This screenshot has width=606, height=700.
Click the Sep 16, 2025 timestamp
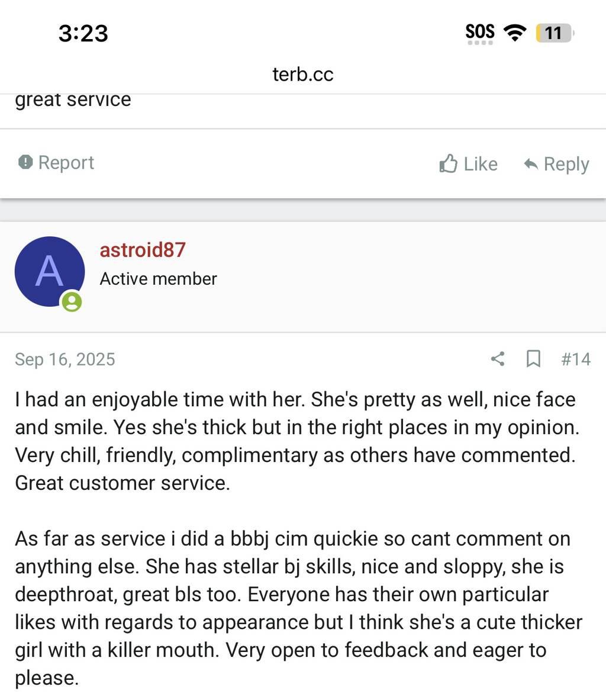(x=65, y=359)
